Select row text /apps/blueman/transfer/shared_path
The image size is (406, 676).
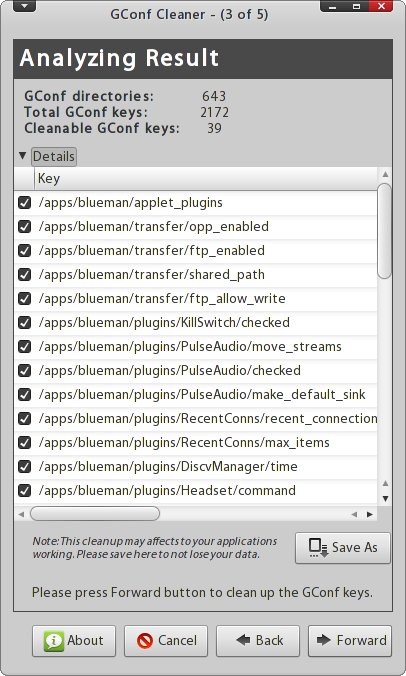tap(151, 275)
